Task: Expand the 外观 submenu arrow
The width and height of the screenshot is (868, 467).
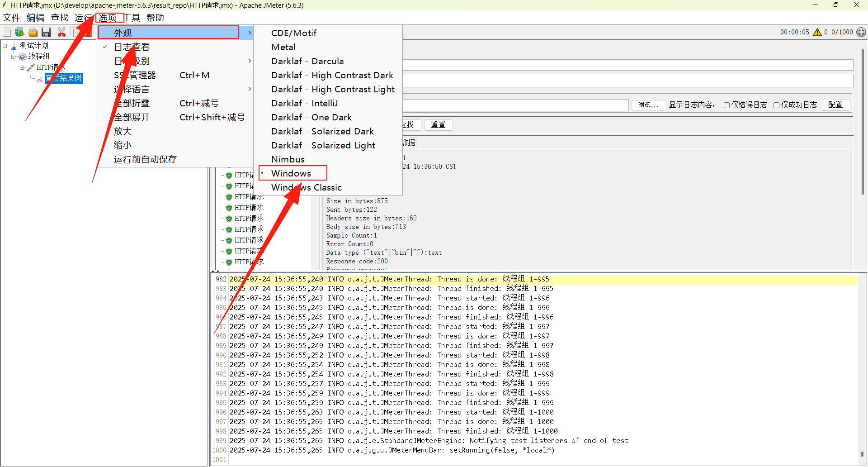Action: click(x=250, y=33)
